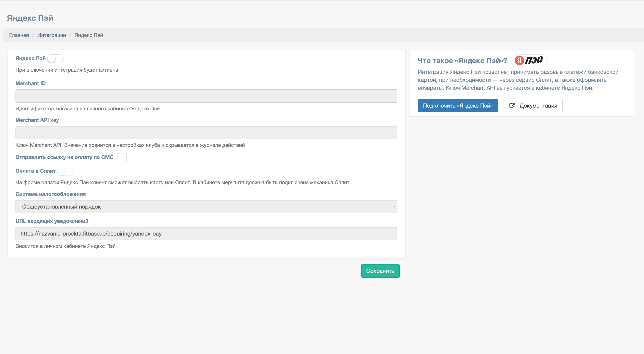
Task: Click the Подключить «Яндекс Пэй» button
Action: [458, 106]
